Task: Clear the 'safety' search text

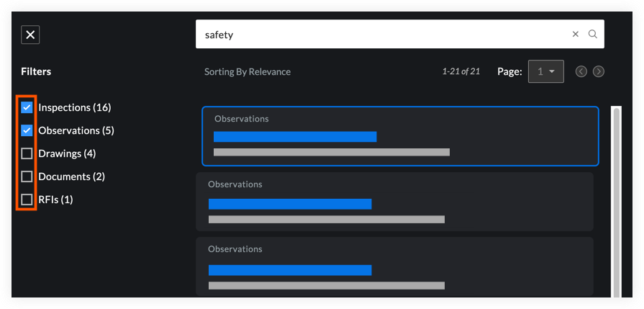Action: coord(575,34)
